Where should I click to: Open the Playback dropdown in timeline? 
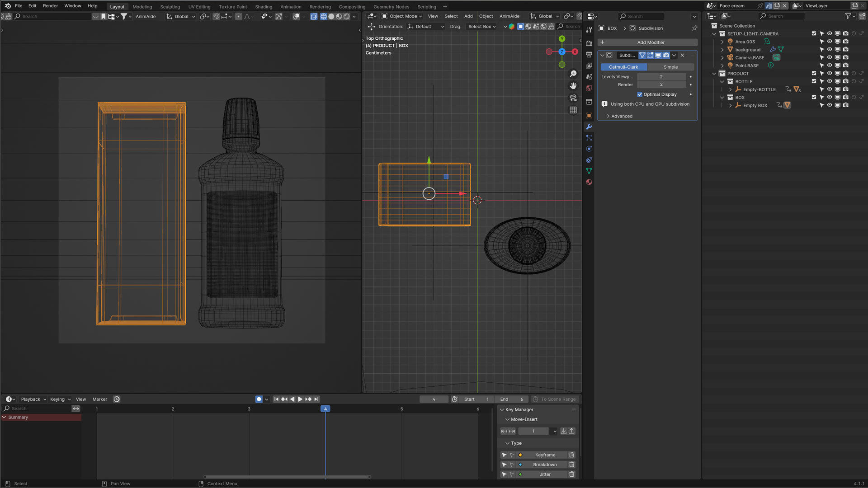[33, 399]
